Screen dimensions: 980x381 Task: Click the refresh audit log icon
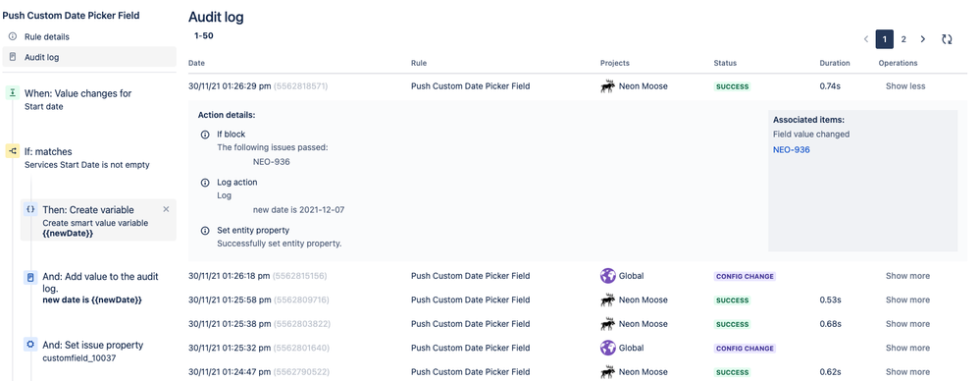coord(947,39)
